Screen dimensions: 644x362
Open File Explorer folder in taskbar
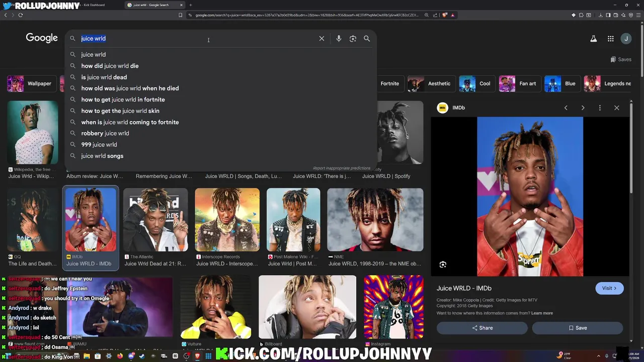(x=87, y=356)
